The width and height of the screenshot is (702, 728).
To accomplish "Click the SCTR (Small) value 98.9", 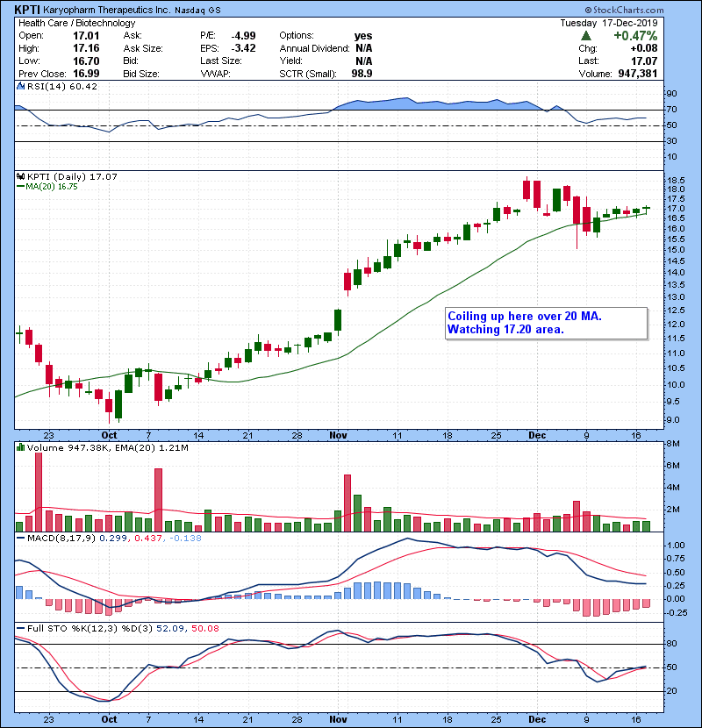I will click(x=362, y=74).
